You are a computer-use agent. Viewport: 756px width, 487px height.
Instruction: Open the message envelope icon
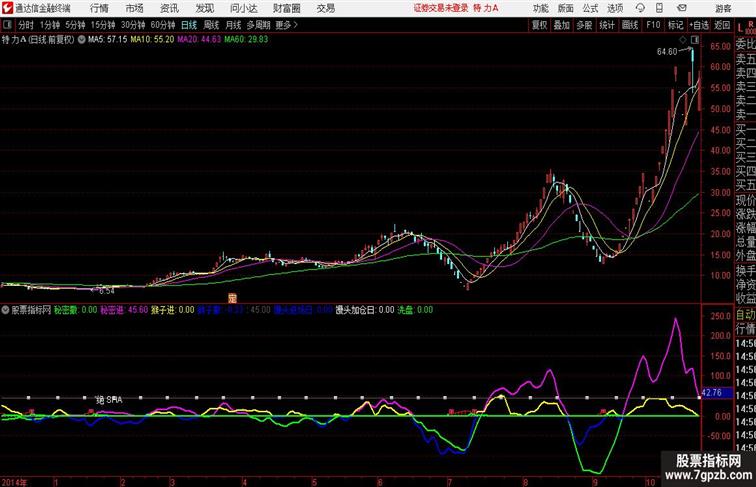(x=681, y=8)
